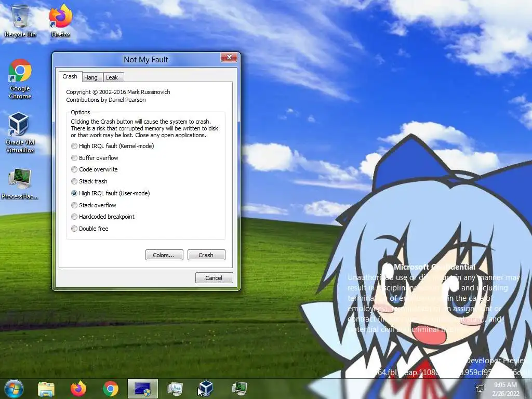Select High IRQL fault (Kernel-mode) option

click(113, 146)
